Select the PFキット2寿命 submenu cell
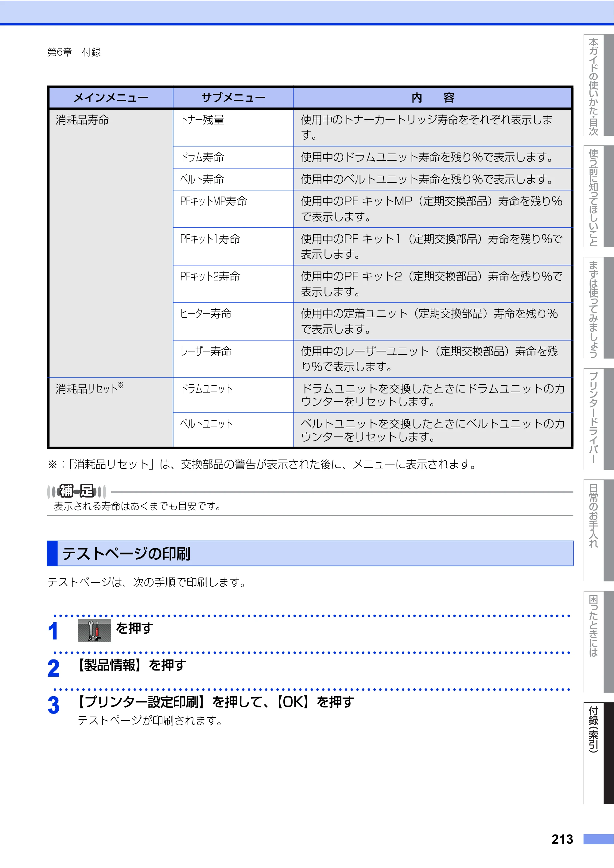Viewport: 614px width, 868px height. 233,284
